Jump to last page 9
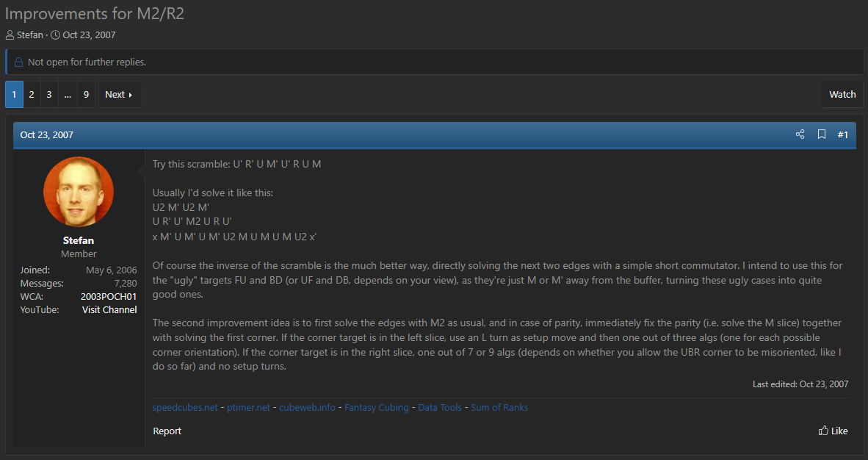The height and width of the screenshot is (460, 868). click(x=86, y=94)
